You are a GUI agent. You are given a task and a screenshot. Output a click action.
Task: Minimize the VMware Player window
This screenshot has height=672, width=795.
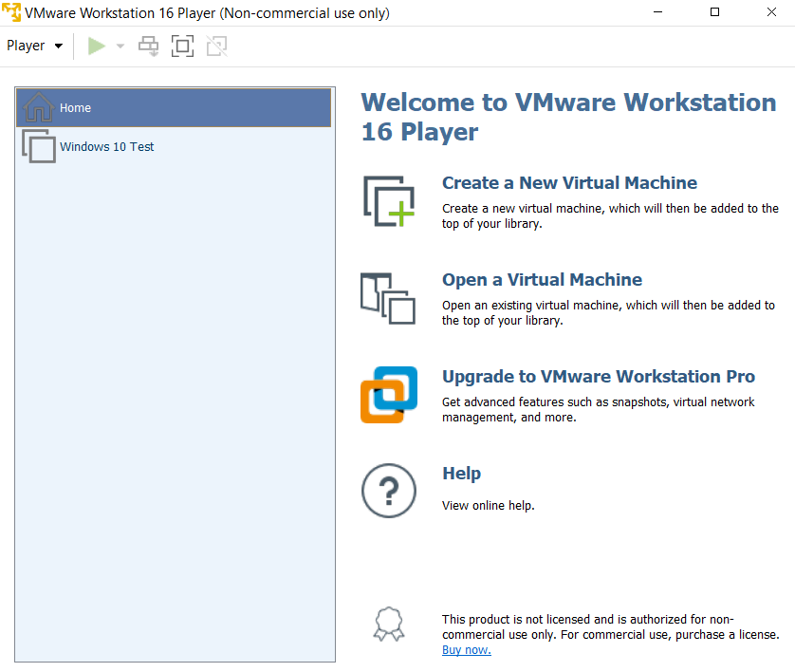[658, 12]
